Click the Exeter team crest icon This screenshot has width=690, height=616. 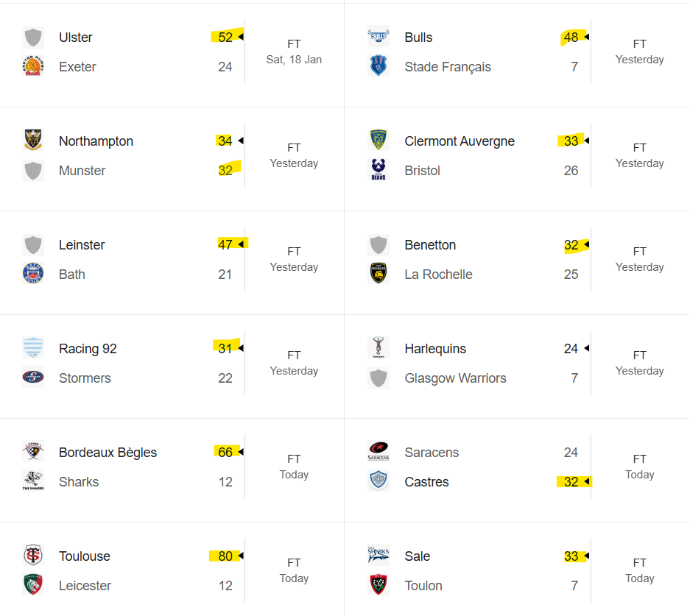coord(33,67)
